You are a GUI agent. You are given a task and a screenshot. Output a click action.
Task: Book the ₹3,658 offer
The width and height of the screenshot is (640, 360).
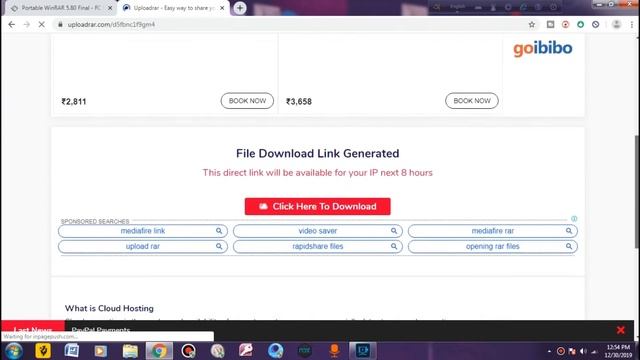[x=472, y=101]
